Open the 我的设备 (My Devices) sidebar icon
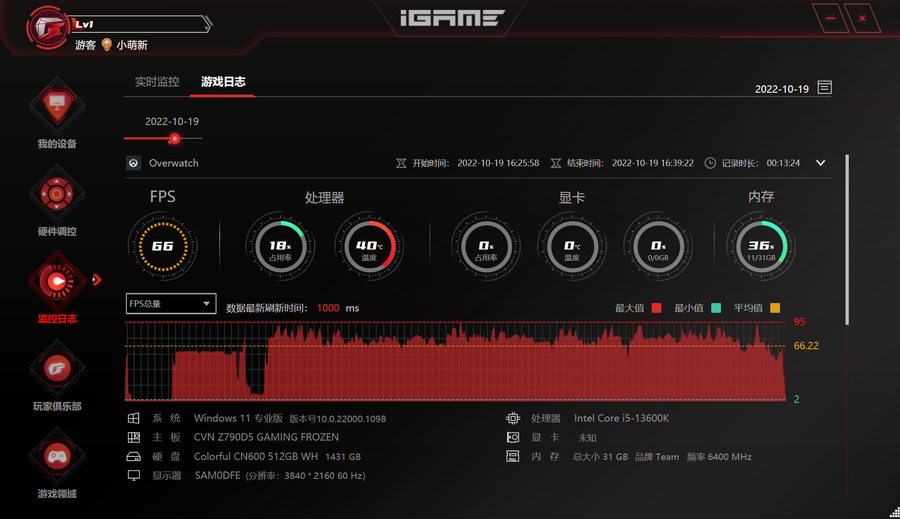 57,105
